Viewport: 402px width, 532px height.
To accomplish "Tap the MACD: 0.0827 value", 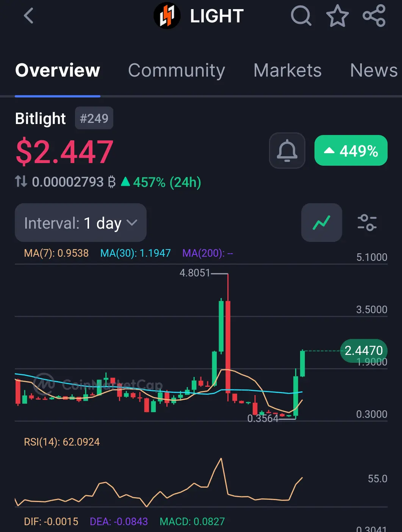I will 192,521.
